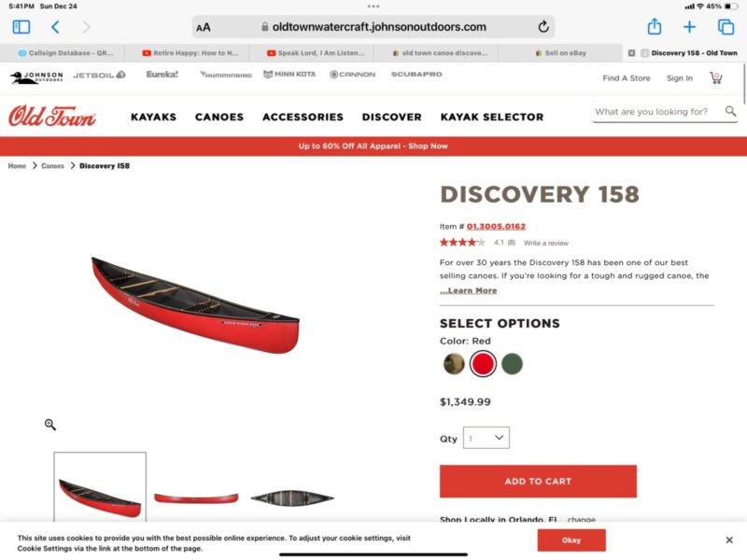This screenshot has width=747, height=560.
Task: Open the AA reader options menu
Action: tap(204, 28)
